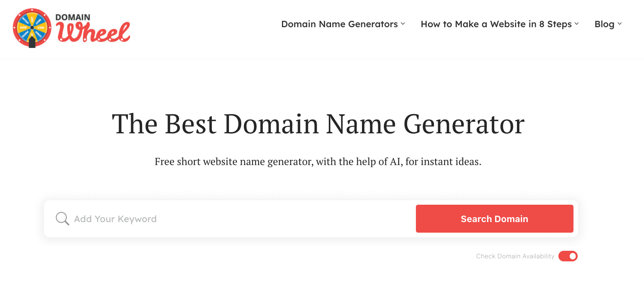Open the Blog dropdown chevron
The width and height of the screenshot is (644, 281).
click(621, 24)
